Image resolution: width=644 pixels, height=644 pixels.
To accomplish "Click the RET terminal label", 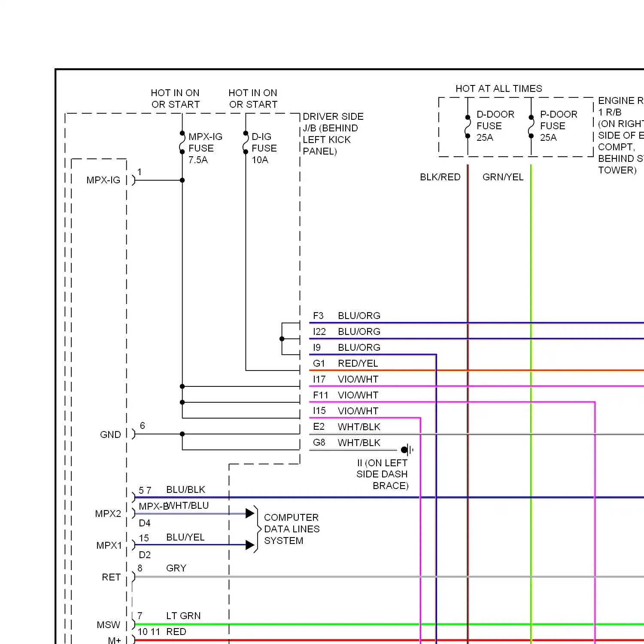I will pos(111,577).
